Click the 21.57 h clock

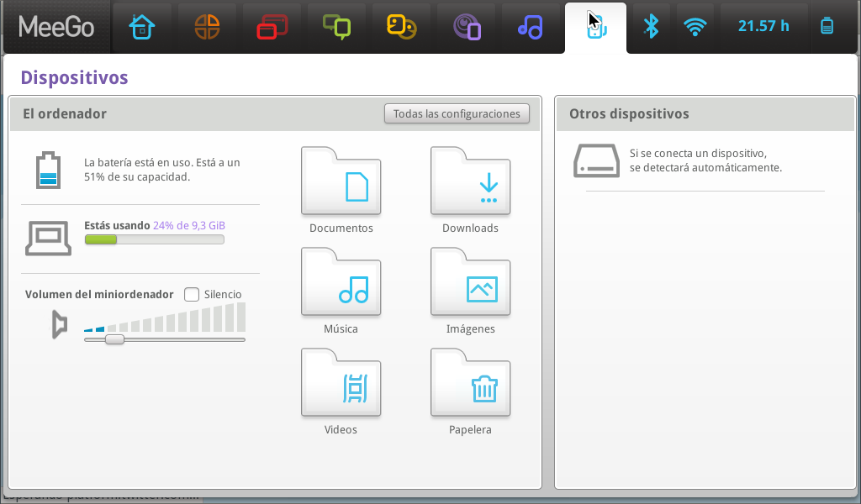pos(763,26)
